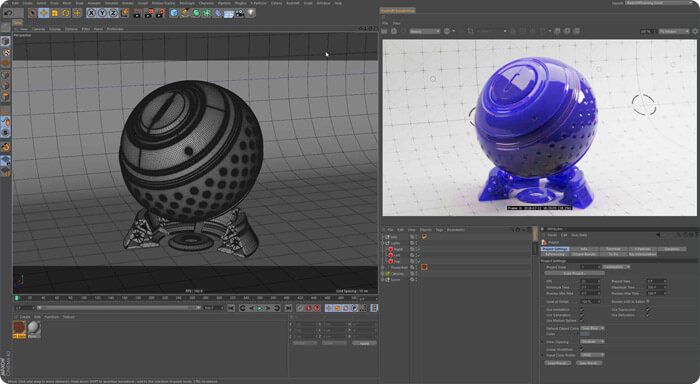Switch to the Info tab in Attributes
The image size is (700, 384).
pyautogui.click(x=584, y=249)
